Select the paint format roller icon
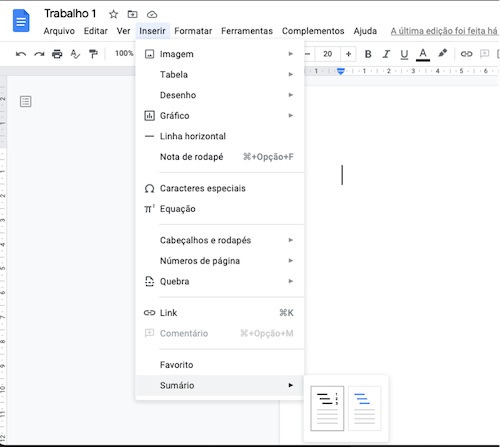Screen dimensions: 500x447 point(93,54)
